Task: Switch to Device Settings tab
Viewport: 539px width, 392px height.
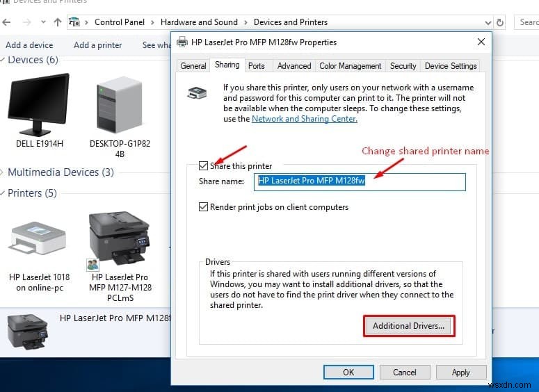Action: pos(451,65)
